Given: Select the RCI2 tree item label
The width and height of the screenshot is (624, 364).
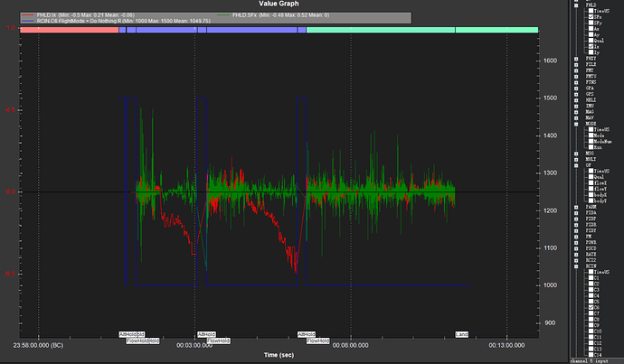Looking at the screenshot, I should coord(591,260).
